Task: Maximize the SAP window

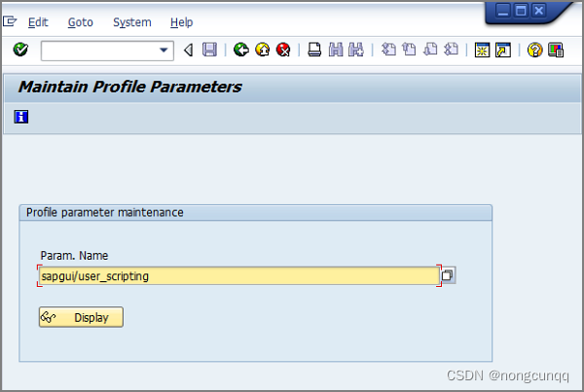Action: [x=521, y=11]
